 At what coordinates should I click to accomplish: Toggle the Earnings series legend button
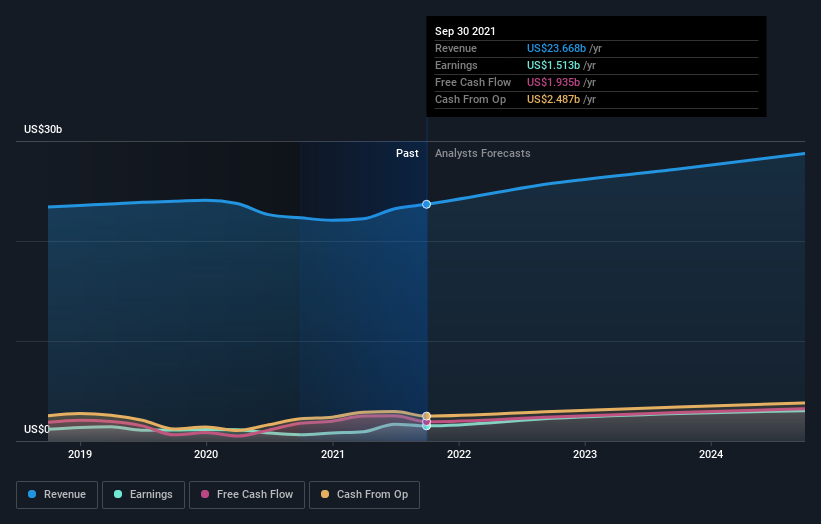[143, 495]
